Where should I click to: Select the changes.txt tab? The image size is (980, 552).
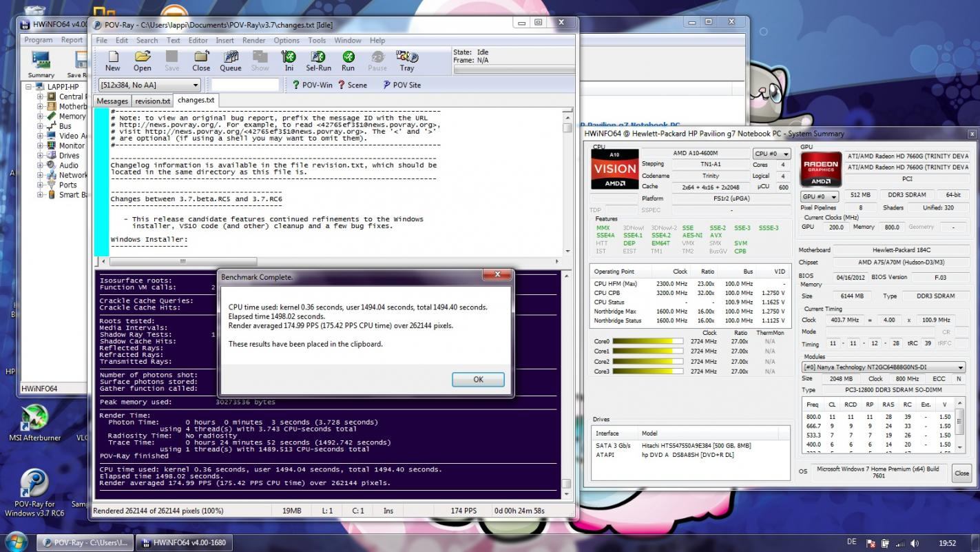tap(196, 101)
